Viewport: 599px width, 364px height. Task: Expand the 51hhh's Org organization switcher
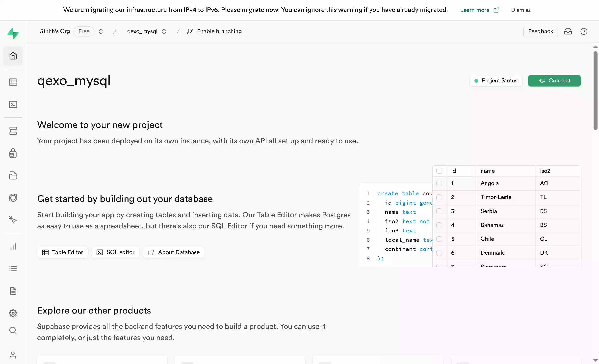101,31
